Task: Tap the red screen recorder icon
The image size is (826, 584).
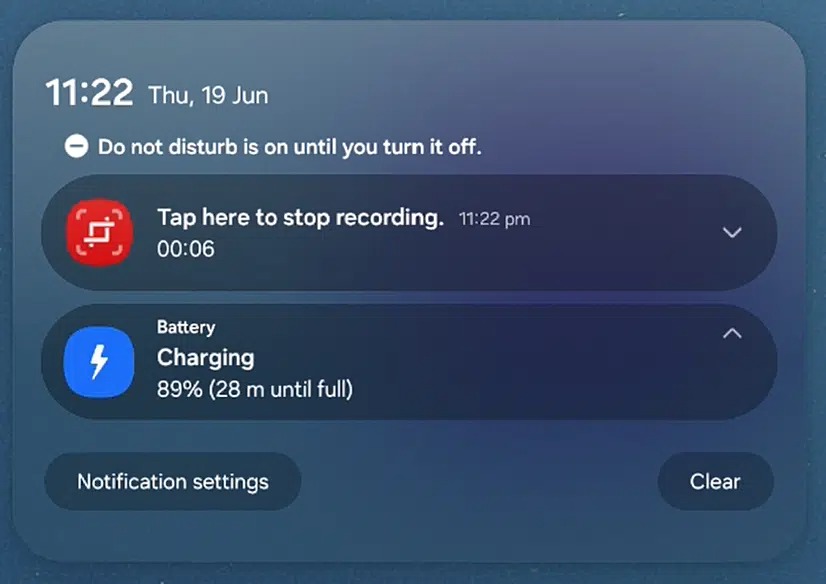Action: (99, 232)
